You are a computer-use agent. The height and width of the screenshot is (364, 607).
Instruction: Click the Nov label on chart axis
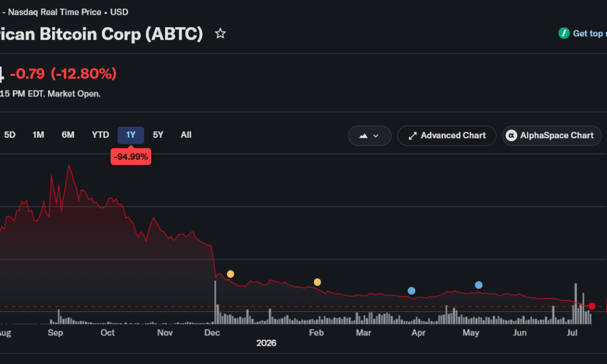(165, 332)
